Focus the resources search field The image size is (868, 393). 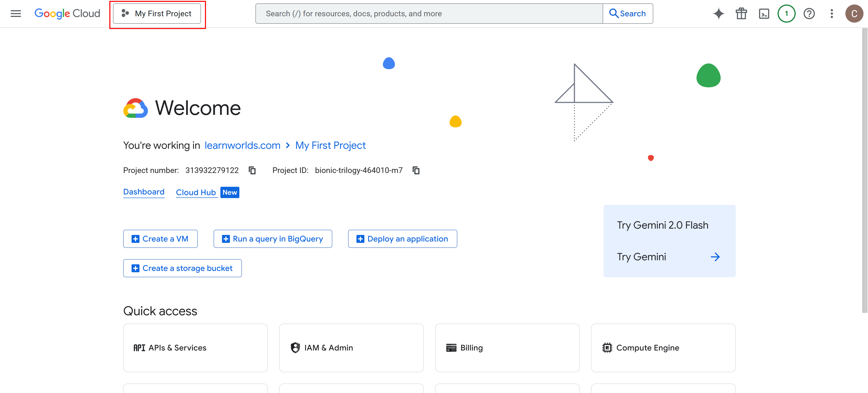click(429, 14)
